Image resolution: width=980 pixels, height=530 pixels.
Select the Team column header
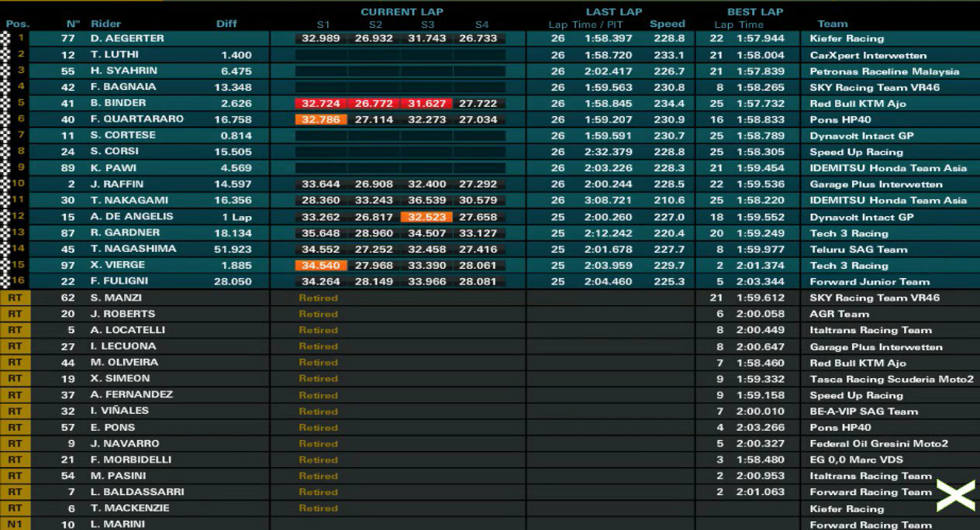pos(833,24)
